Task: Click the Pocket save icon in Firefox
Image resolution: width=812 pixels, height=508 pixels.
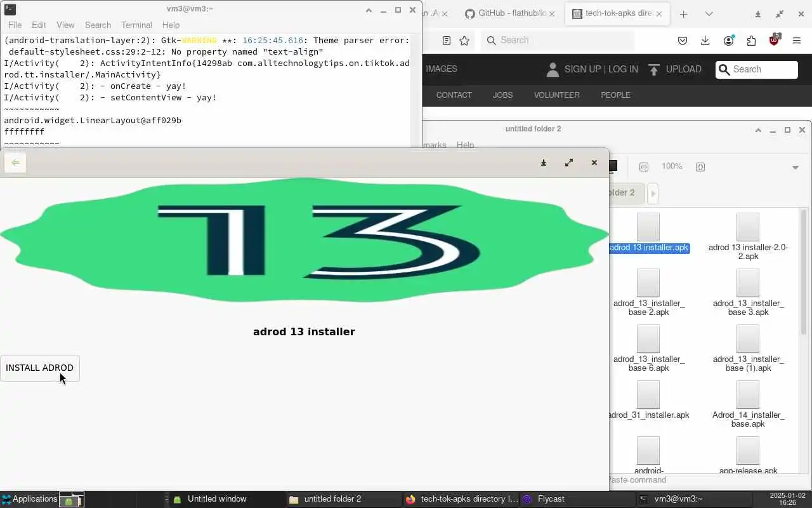Action: [x=683, y=41]
